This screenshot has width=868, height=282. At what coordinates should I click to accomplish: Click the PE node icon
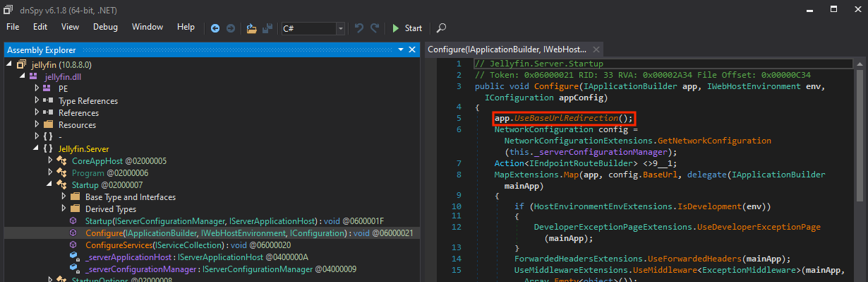(x=47, y=88)
